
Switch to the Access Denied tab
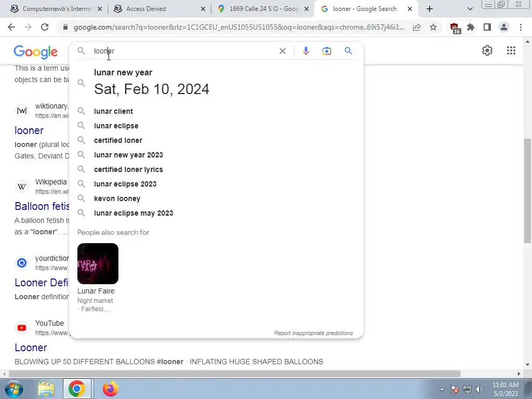pos(158,9)
